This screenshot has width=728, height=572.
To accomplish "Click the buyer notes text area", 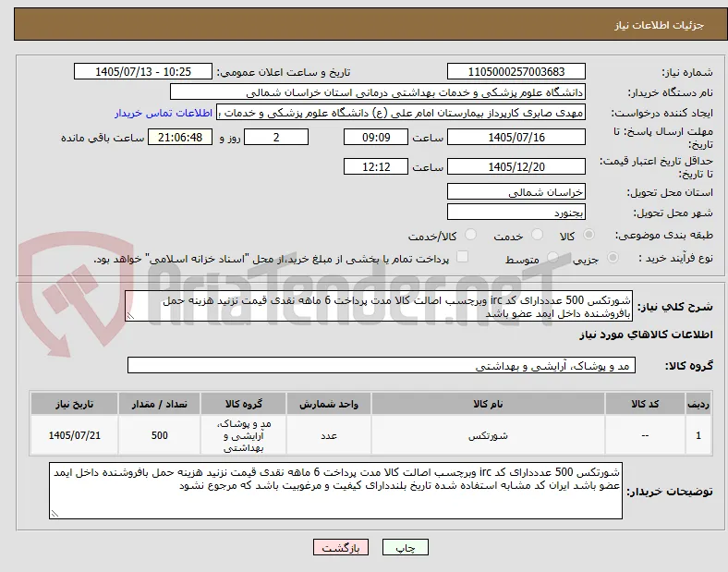I will [335, 491].
